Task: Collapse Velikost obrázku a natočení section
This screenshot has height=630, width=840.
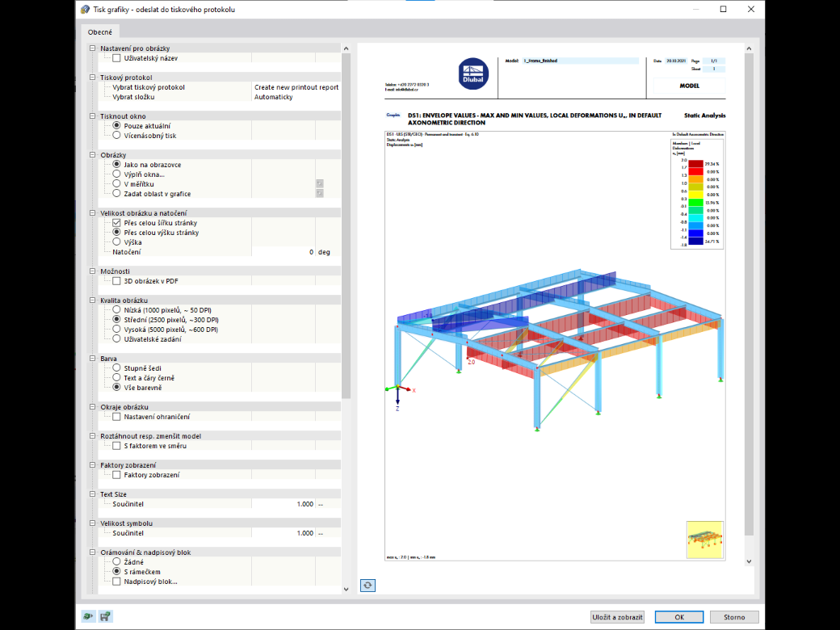Action: pos(93,212)
